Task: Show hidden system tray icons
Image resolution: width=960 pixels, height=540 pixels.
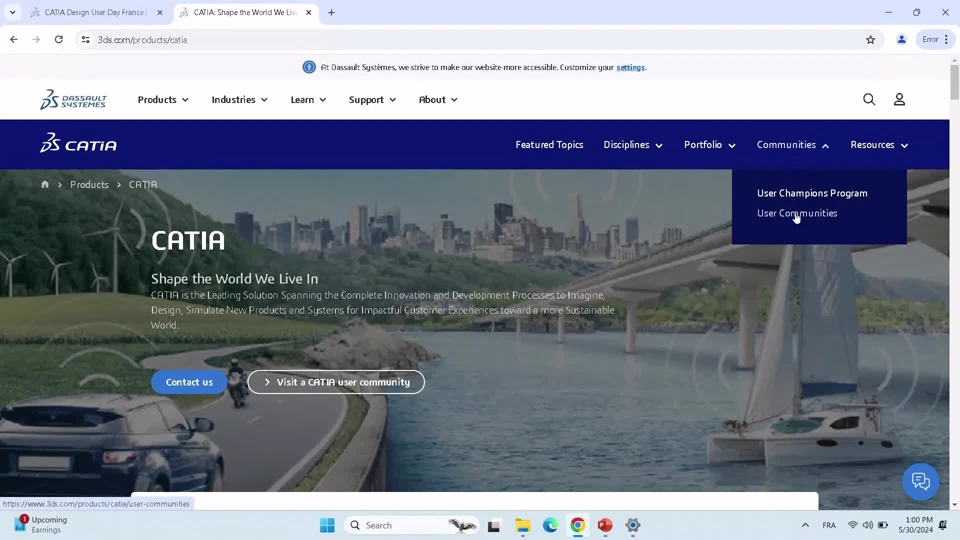Action: [x=805, y=525]
